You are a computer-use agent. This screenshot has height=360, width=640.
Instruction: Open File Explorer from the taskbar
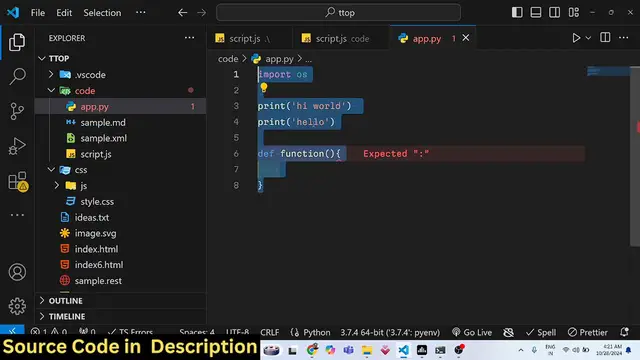[x=367, y=350]
